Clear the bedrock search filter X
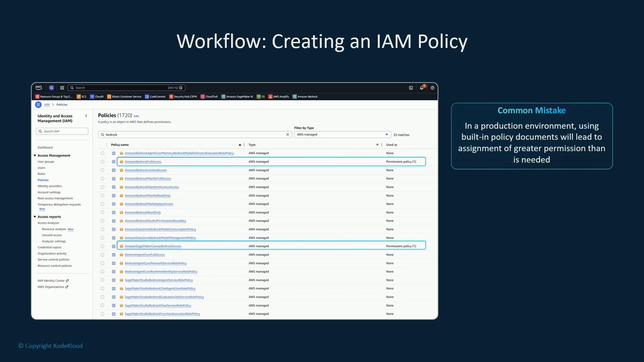644x362 pixels. 287,134
